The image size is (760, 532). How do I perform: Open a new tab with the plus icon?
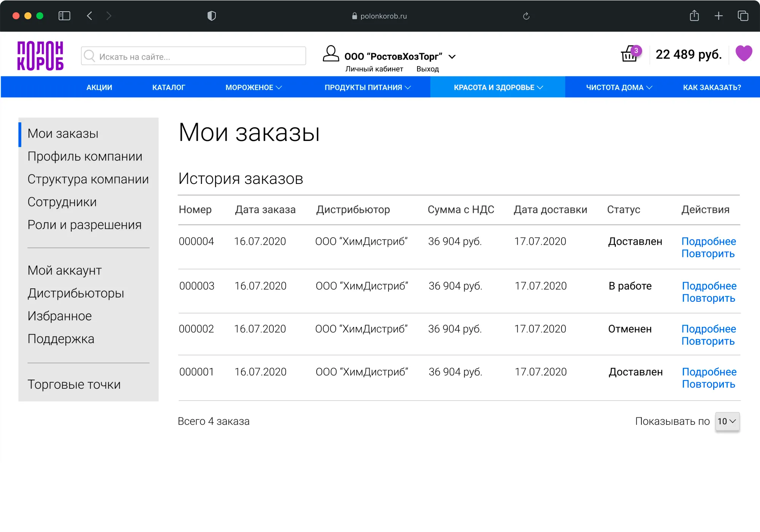[718, 16]
